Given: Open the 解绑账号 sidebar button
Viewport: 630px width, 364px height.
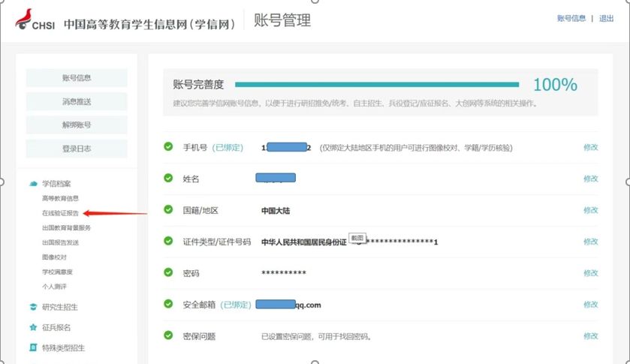Looking at the screenshot, I should pos(77,125).
